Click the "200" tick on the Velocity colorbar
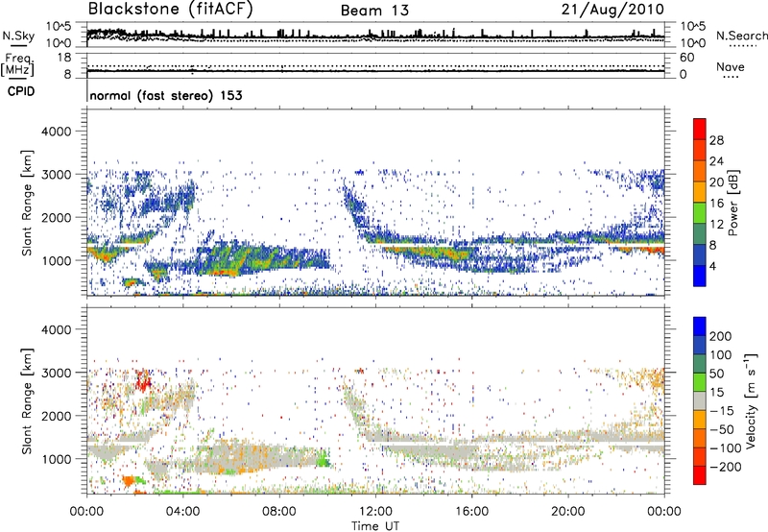This screenshot has height=532, width=768. click(x=721, y=336)
